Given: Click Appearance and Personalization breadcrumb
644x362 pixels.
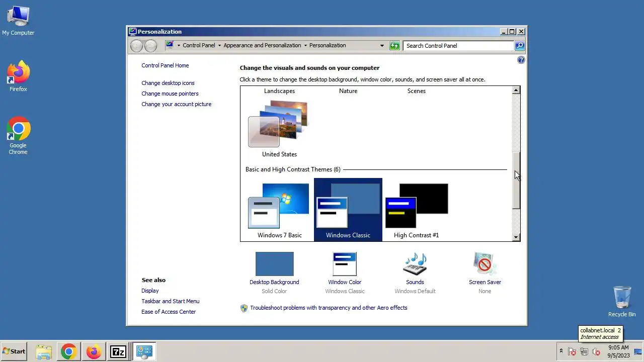Looking at the screenshot, I should [x=262, y=45].
